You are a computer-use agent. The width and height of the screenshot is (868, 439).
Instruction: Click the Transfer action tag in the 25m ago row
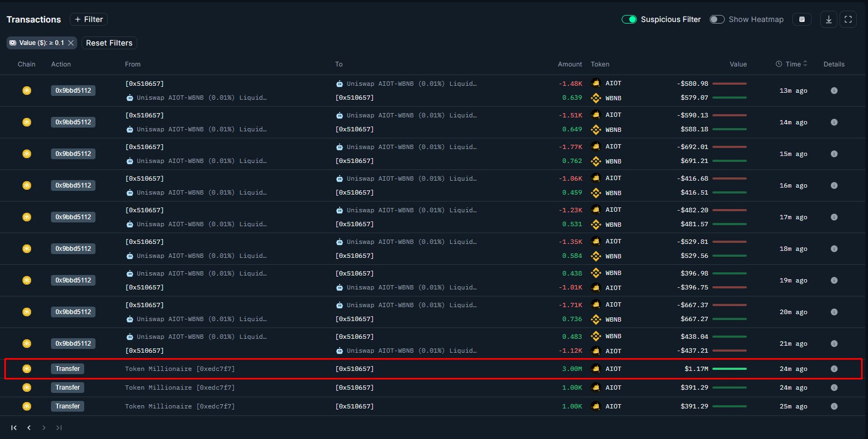tap(68, 406)
